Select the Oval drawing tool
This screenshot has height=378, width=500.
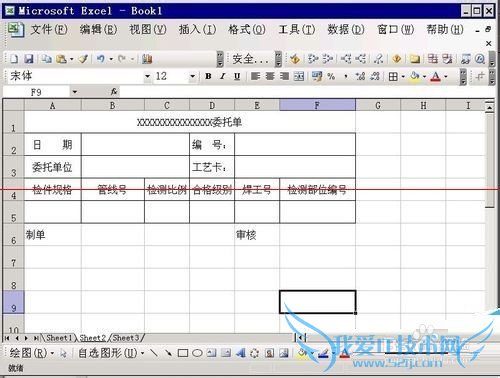click(x=197, y=353)
